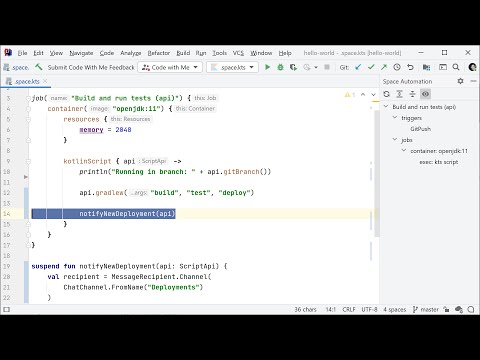This screenshot has height=360, width=480.
Task: Click the gutter run arrow near line 10
Action: [x=26, y=177]
